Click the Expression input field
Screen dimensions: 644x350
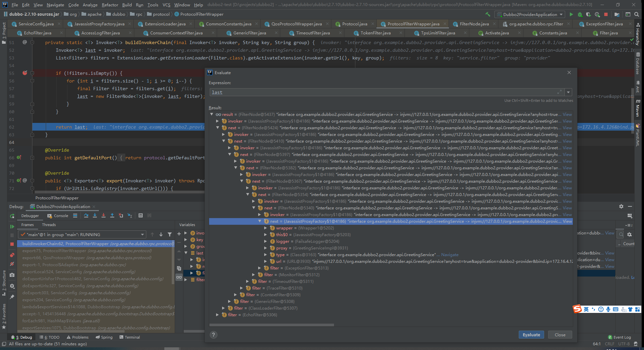(x=387, y=92)
